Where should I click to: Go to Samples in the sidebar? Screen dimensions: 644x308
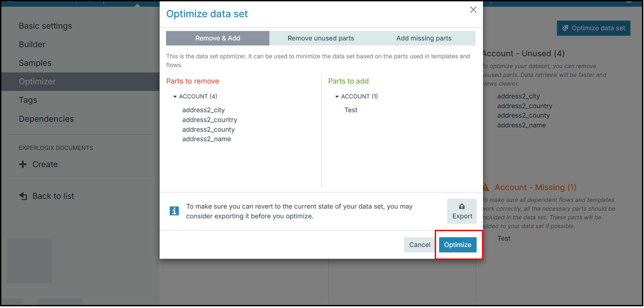(x=35, y=63)
